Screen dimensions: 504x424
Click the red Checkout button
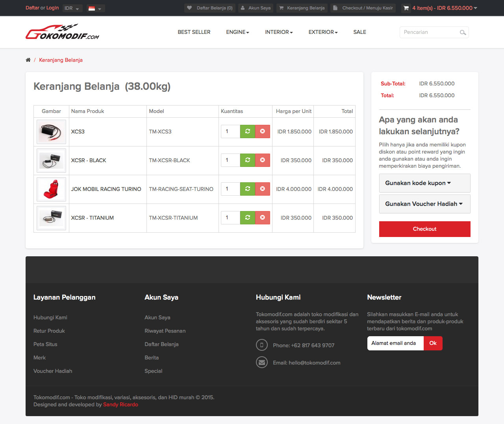[x=425, y=229]
